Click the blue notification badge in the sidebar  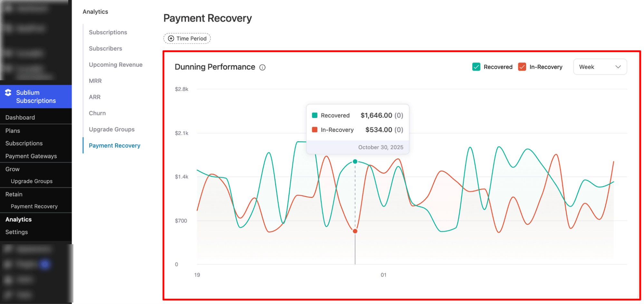(45, 264)
